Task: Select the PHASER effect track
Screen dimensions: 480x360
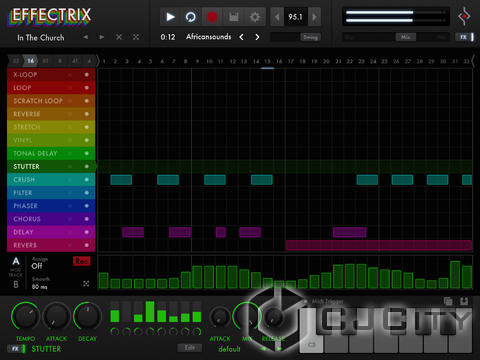Action: [51, 206]
